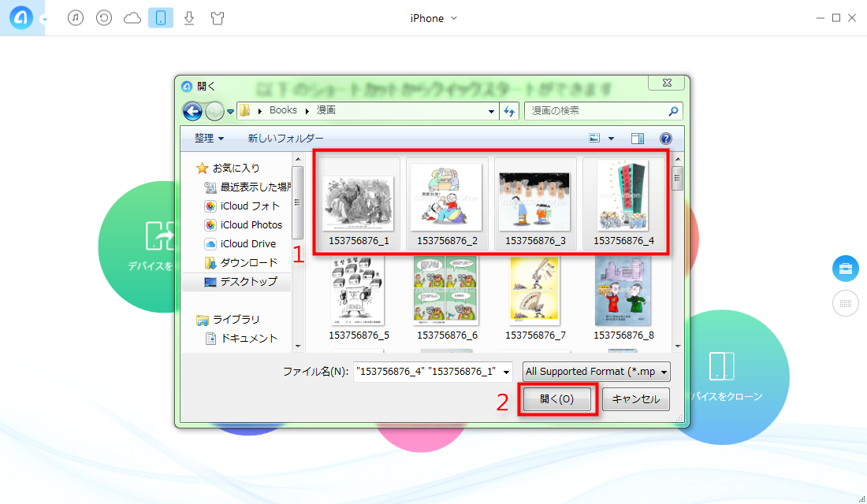Open ダウンロード folder in sidebar
The image size is (867, 504).
[x=240, y=262]
